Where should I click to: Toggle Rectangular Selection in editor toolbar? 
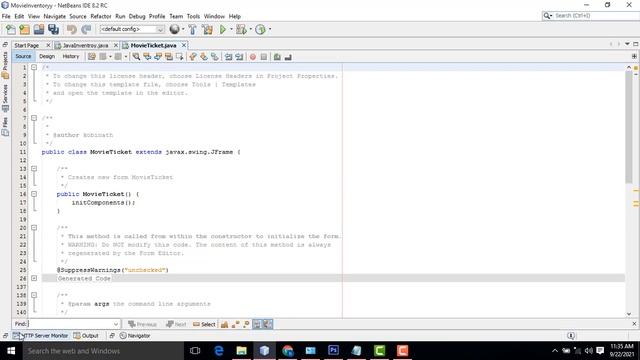[179, 57]
